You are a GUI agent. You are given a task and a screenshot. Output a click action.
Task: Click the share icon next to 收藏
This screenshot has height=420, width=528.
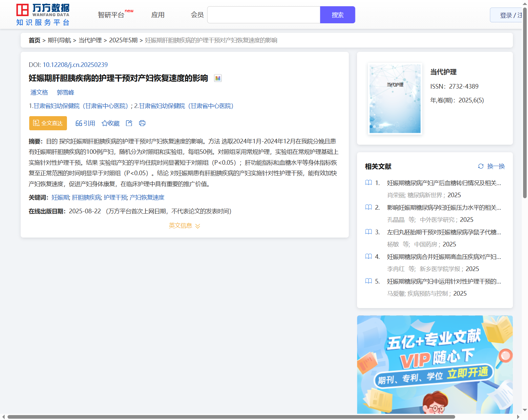tap(129, 123)
